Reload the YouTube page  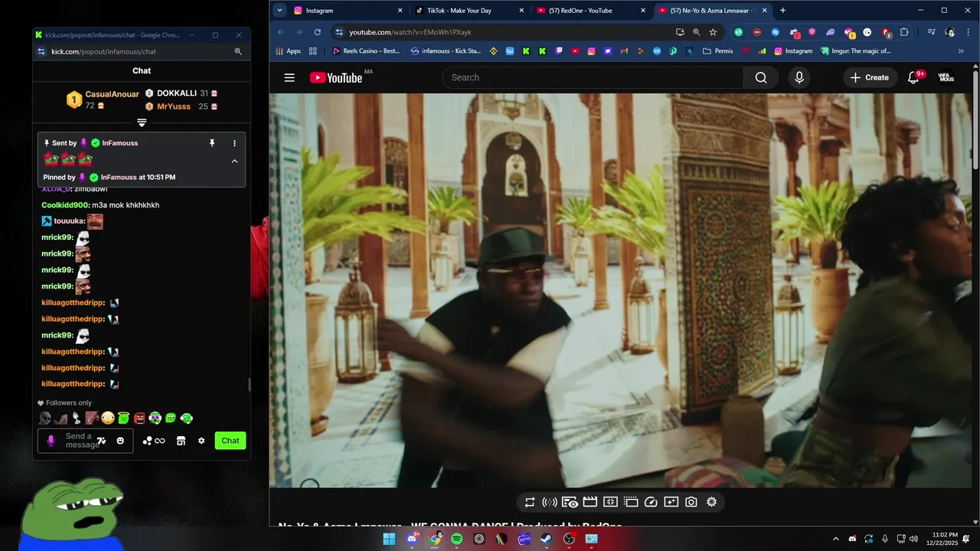(317, 32)
